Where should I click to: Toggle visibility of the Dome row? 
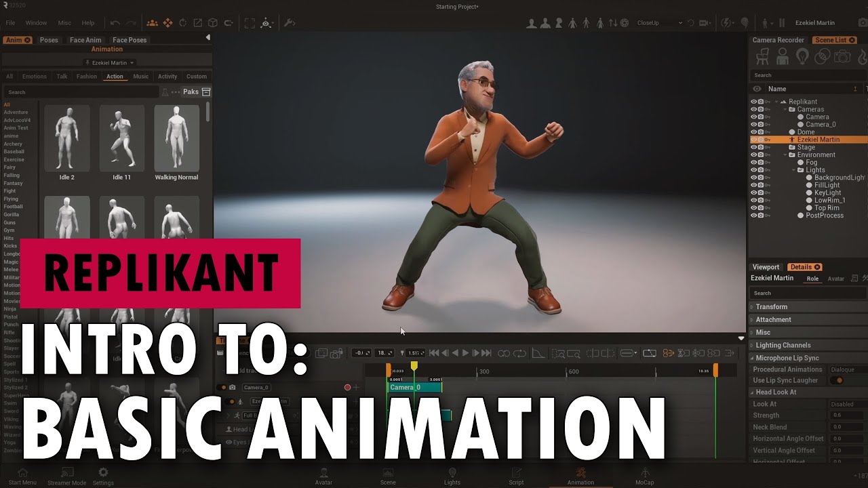[x=753, y=132]
